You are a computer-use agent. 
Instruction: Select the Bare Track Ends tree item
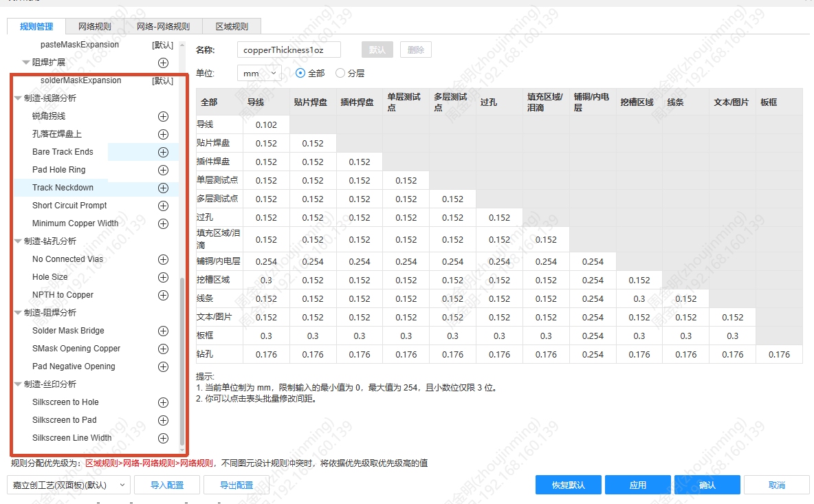pos(63,151)
